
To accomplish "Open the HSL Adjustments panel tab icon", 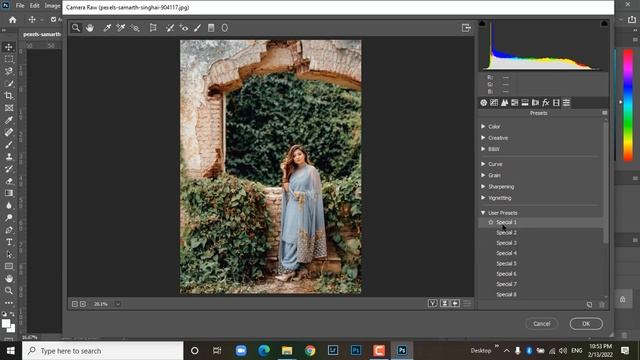I will (515, 102).
